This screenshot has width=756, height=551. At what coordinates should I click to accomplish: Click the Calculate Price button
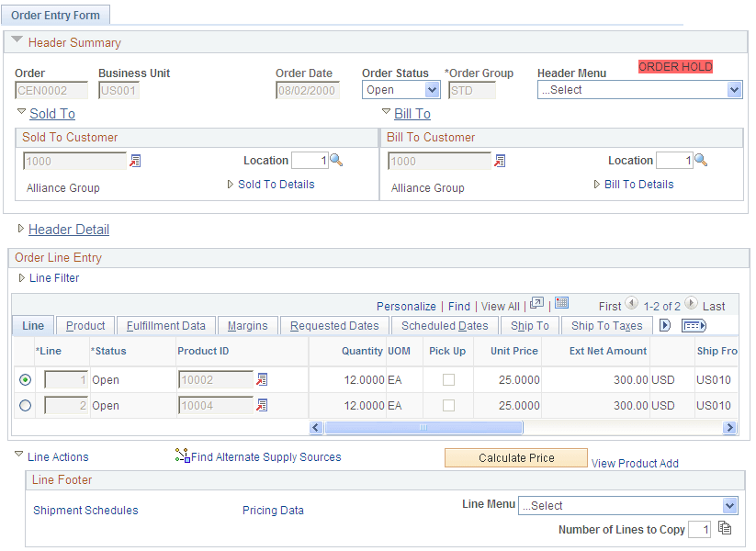click(516, 457)
